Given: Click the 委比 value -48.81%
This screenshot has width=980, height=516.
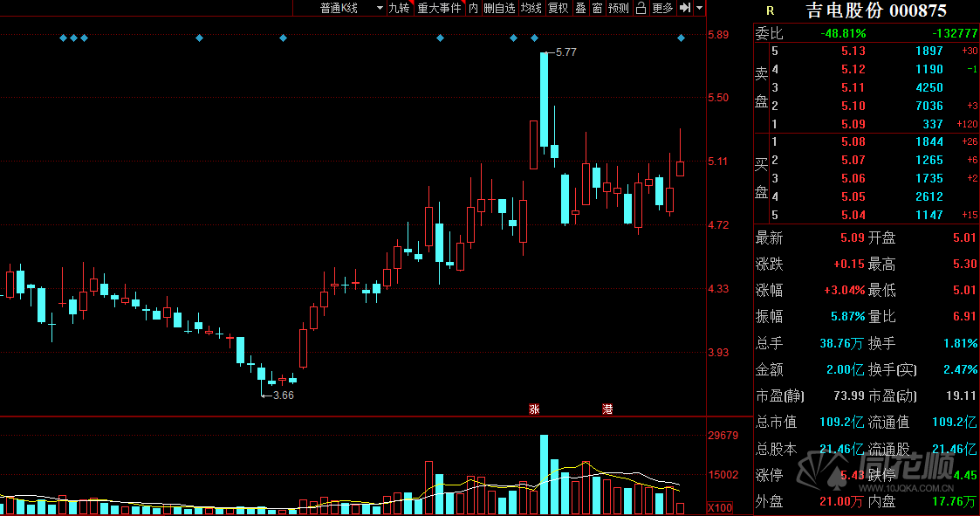Looking at the screenshot, I should (843, 33).
